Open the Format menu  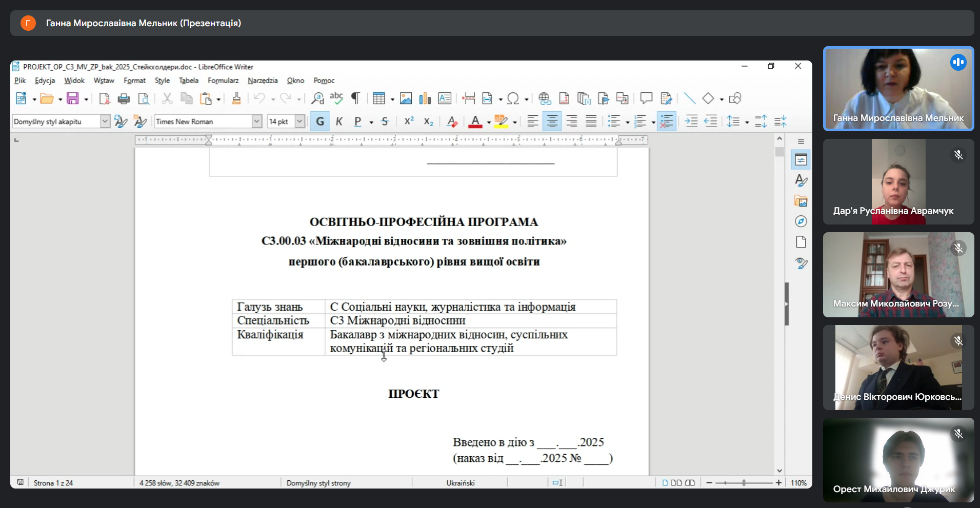[134, 80]
